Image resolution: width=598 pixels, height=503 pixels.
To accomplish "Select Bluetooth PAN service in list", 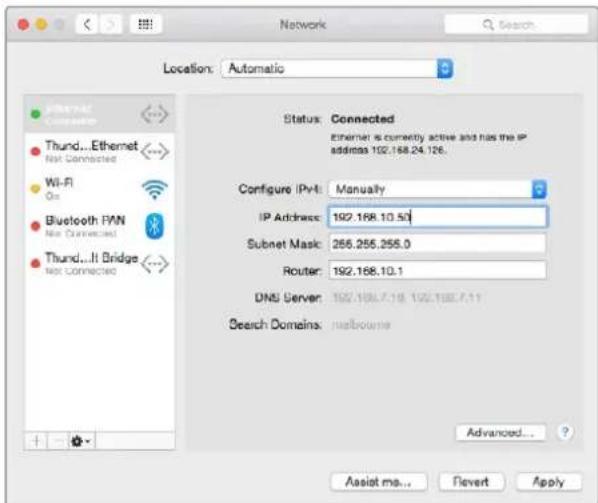I will (x=100, y=226).
